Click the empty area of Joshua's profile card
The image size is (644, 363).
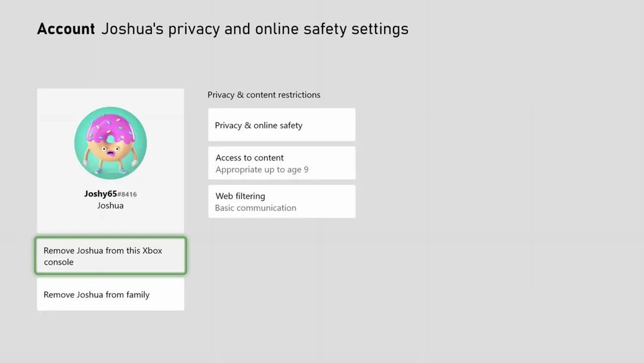tap(161, 221)
